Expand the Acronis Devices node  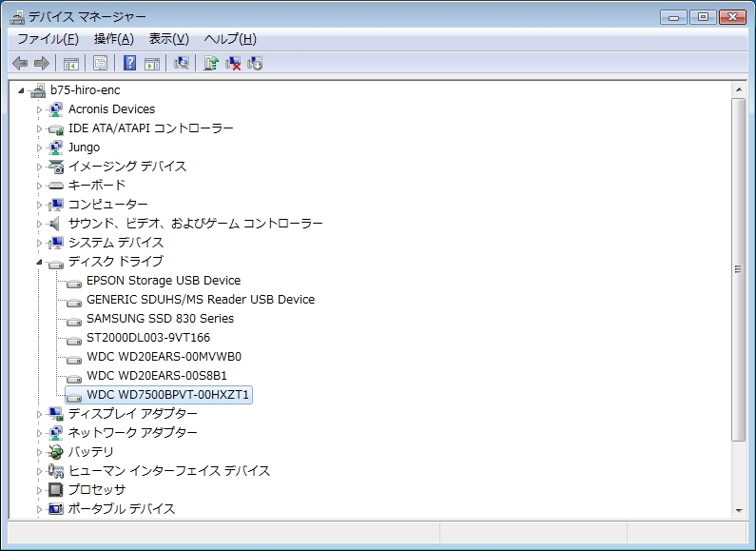39,109
